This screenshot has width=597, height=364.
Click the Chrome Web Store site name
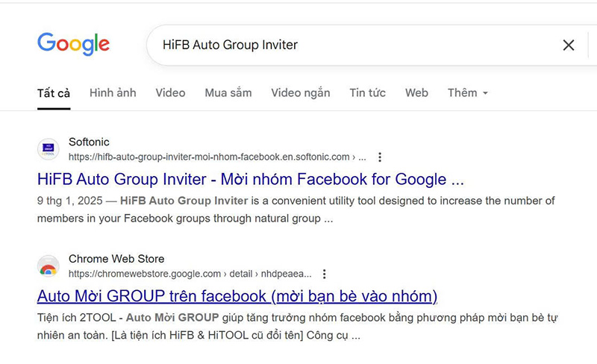116,259
